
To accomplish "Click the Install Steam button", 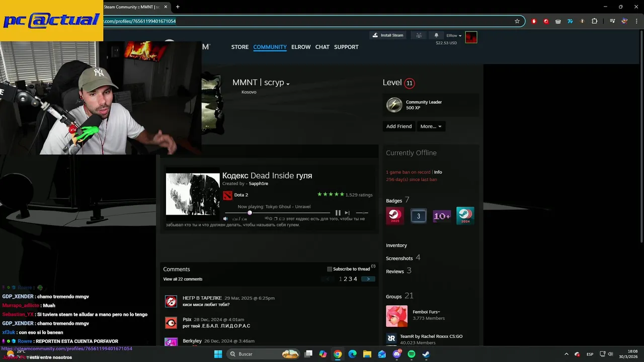I will [x=388, y=35].
